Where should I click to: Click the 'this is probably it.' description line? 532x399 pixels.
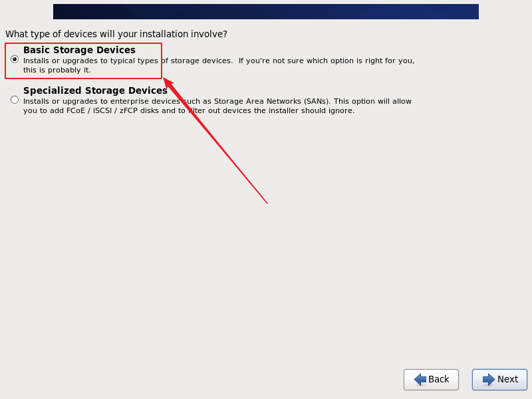[x=57, y=70]
